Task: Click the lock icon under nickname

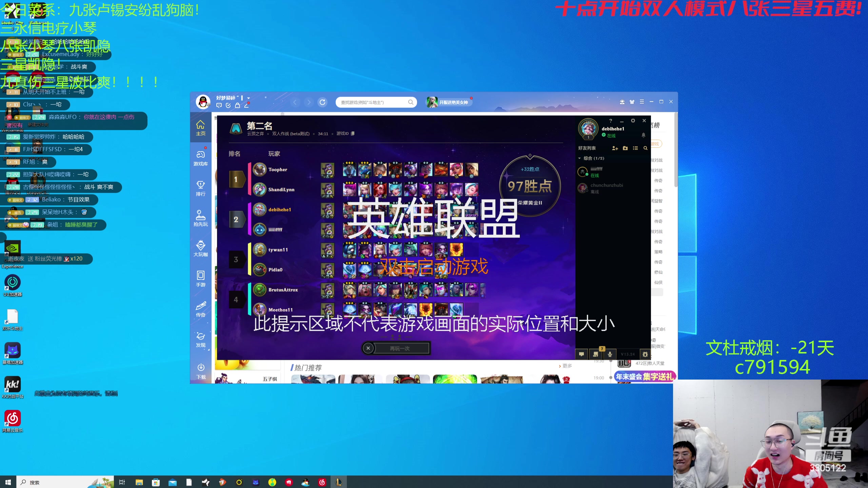Action: coord(237,105)
